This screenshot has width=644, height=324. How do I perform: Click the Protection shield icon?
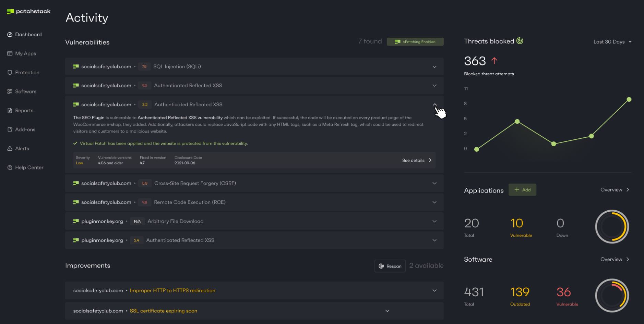click(x=10, y=73)
